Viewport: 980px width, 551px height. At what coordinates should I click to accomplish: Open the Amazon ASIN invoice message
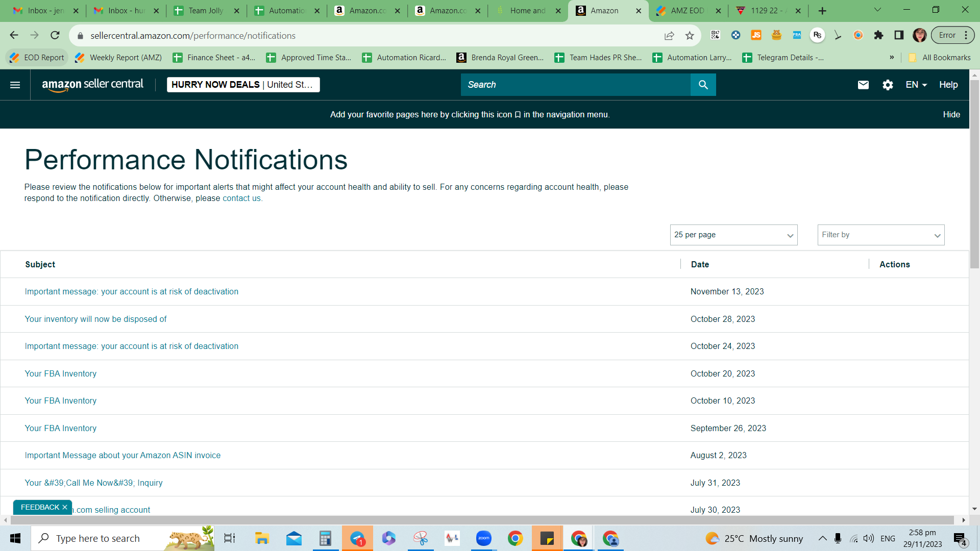click(122, 456)
